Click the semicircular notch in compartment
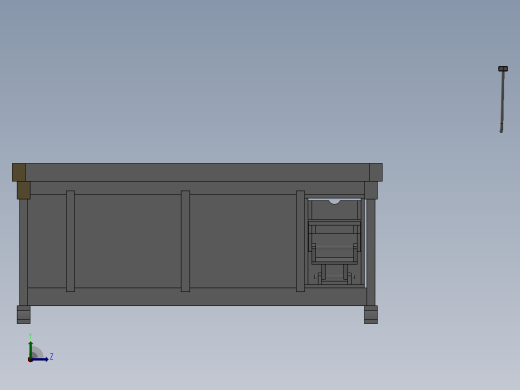 pyautogui.click(x=334, y=202)
